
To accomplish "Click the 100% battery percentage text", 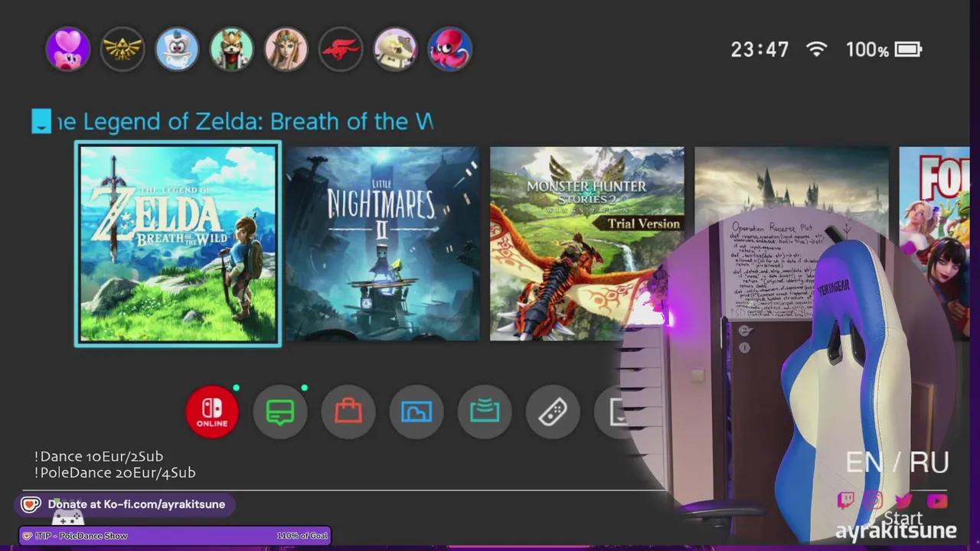I will [867, 50].
